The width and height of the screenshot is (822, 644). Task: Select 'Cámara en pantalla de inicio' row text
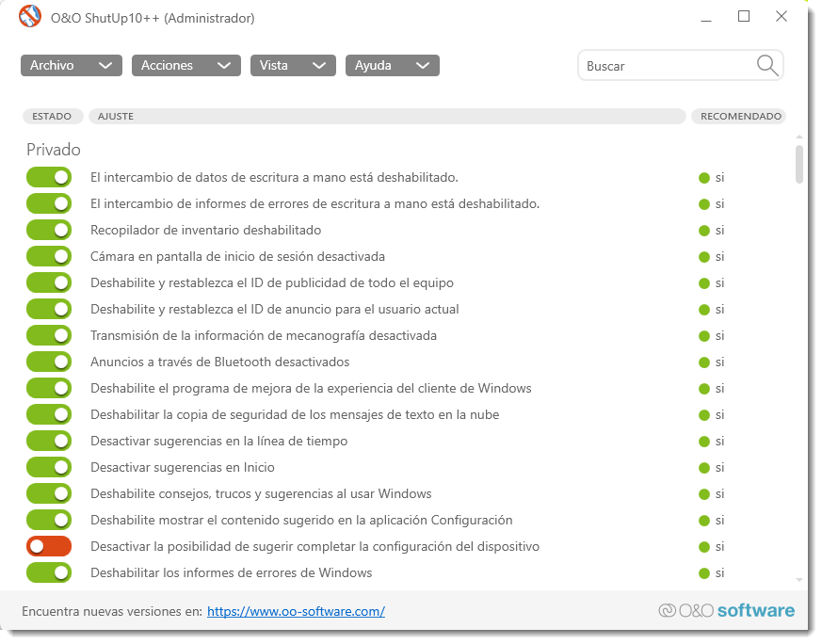click(237, 256)
